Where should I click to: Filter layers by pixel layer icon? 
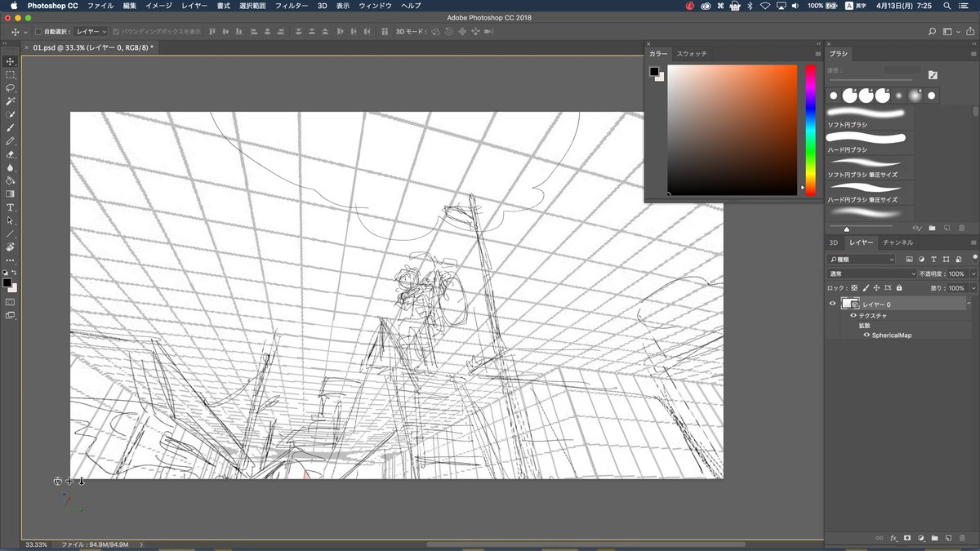tap(909, 259)
